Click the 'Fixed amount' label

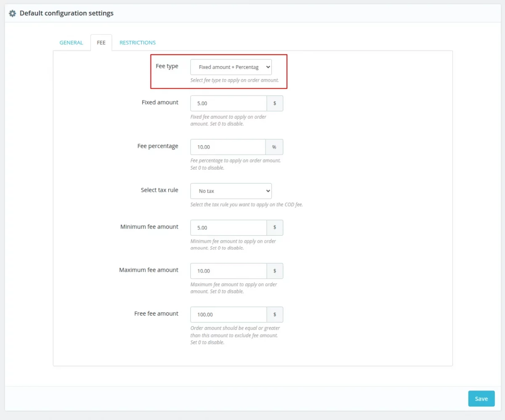160,102
